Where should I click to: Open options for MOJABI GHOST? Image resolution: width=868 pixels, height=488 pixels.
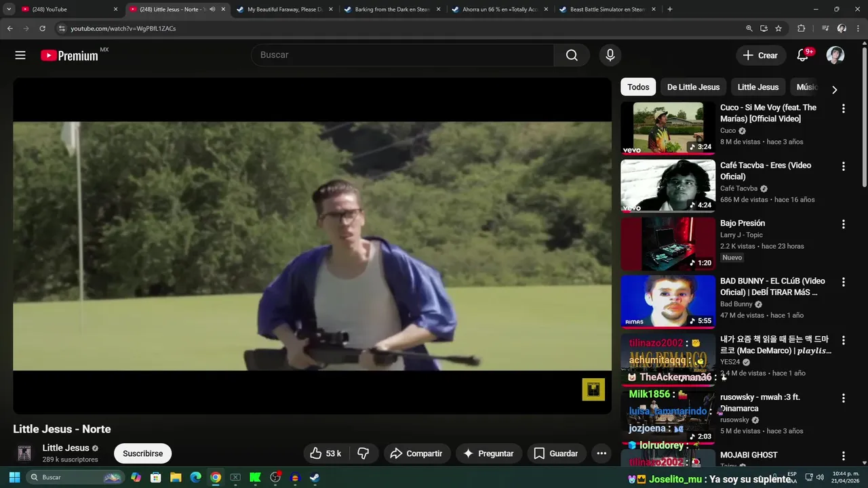point(843,456)
